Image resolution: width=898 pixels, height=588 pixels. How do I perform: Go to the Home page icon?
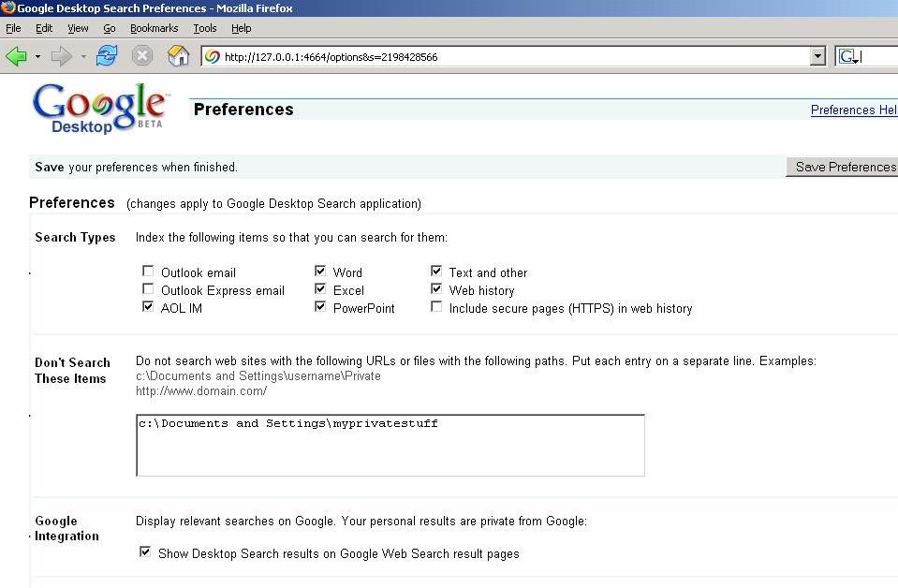[178, 56]
